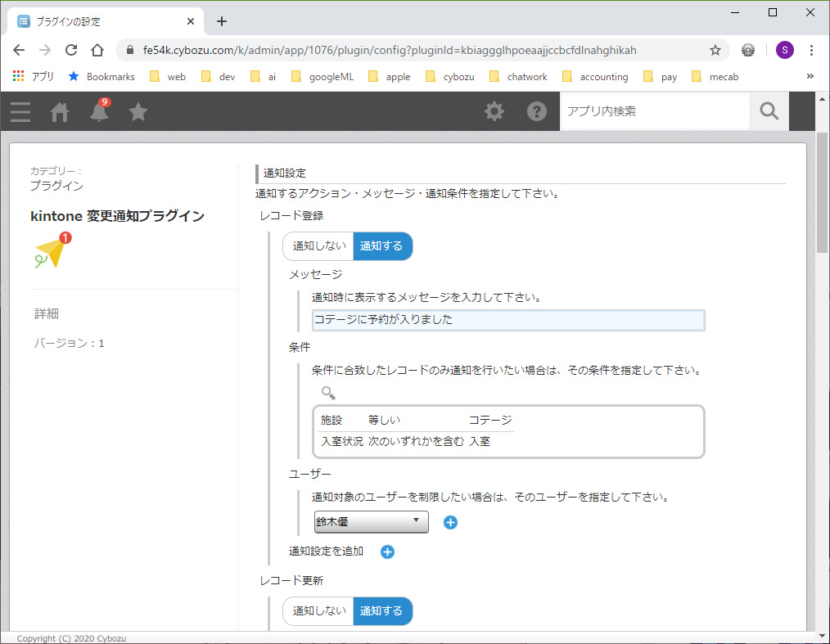Click the search magnifier button
Screen dimensions: 830x644
tap(769, 111)
